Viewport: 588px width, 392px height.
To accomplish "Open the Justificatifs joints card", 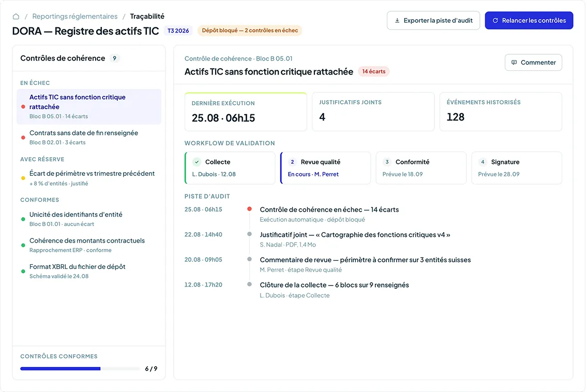I will [x=373, y=112].
